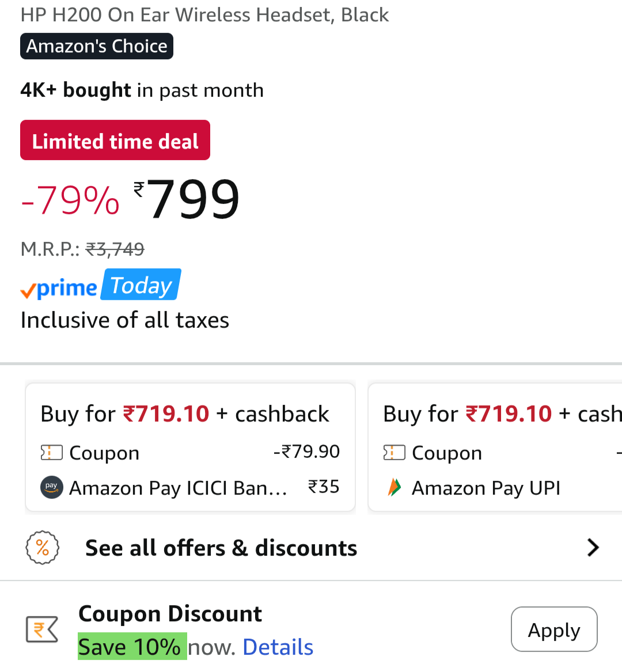Click the percent badge offers icon

click(43, 548)
